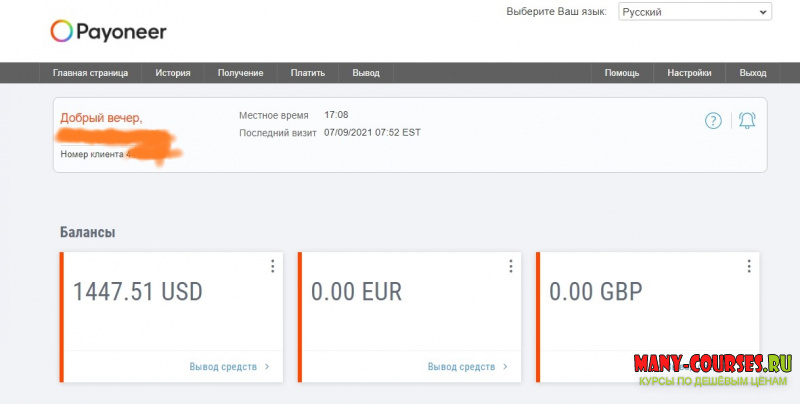Open three-dot menu on EUR balance card
Viewport: 800px width, 404px height.
(x=510, y=266)
